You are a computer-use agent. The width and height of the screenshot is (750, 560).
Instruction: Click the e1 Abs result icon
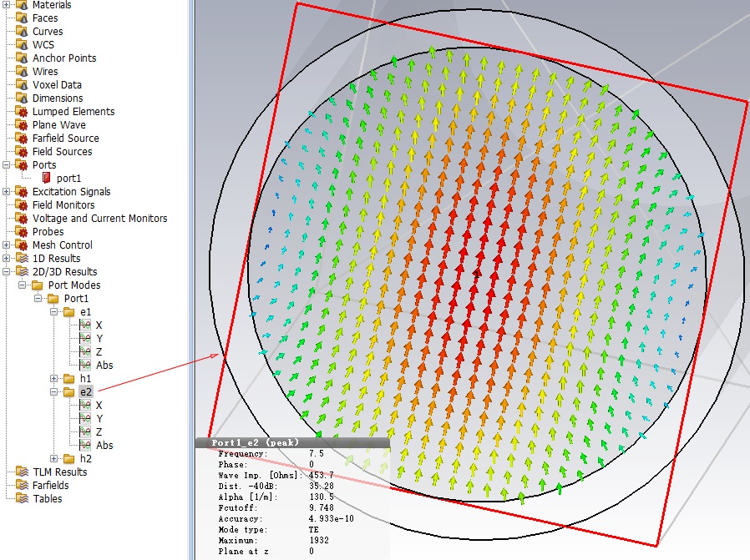pos(85,366)
